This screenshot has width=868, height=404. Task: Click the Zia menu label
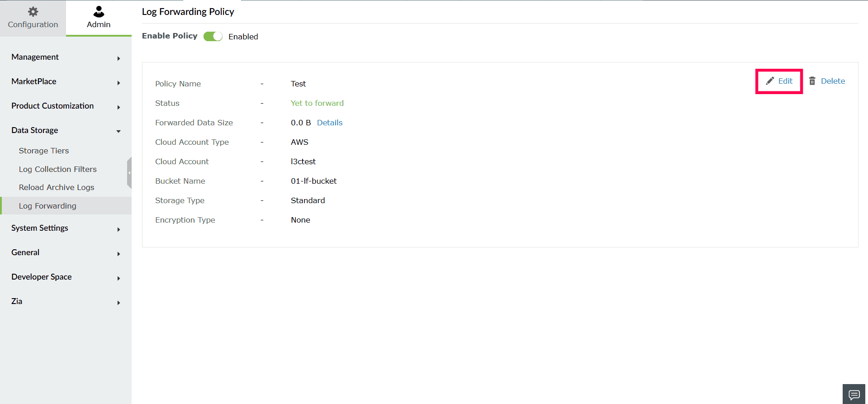(x=17, y=301)
